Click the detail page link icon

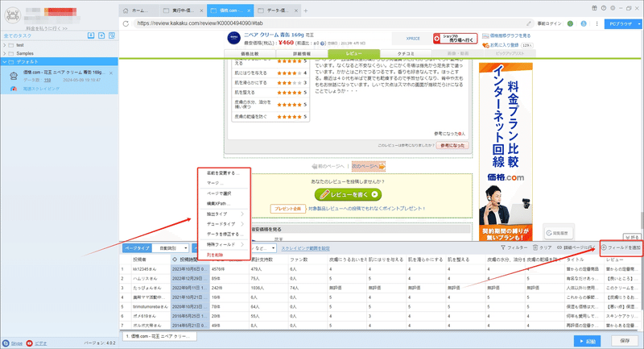click(559, 247)
